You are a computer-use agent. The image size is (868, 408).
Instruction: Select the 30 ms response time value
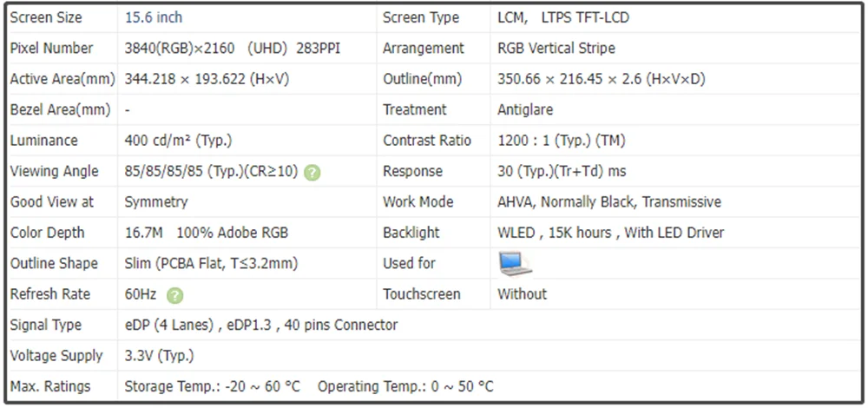click(562, 171)
